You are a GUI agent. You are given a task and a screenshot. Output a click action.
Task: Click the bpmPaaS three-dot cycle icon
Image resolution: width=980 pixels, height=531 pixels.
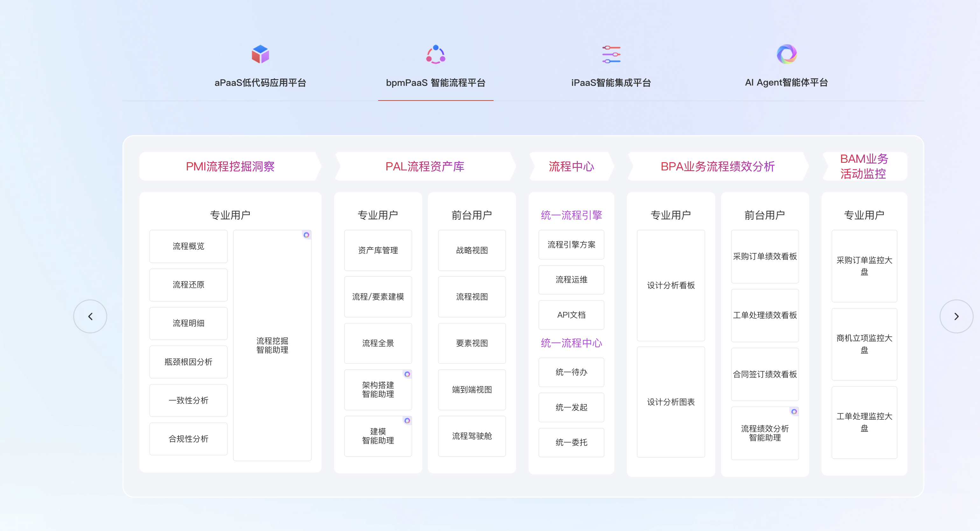click(x=436, y=54)
